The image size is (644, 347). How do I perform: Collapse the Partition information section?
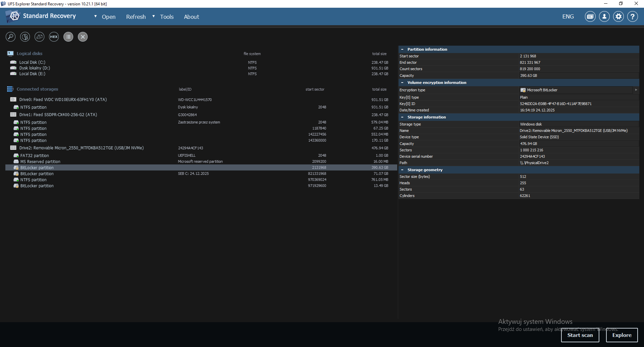(402, 49)
